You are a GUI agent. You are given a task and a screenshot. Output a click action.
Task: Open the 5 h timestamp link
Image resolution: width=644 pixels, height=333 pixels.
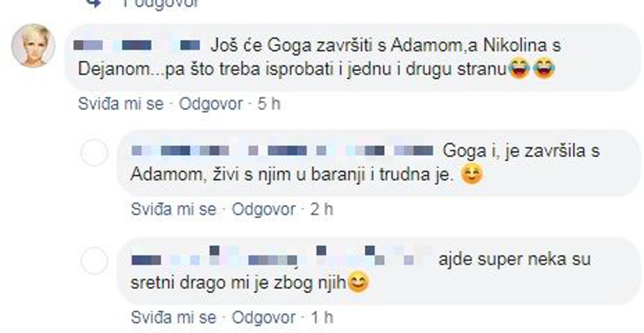269,104
